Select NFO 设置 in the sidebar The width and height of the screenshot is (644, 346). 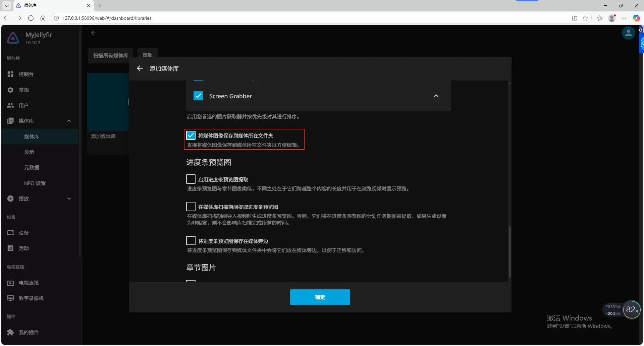pos(35,183)
